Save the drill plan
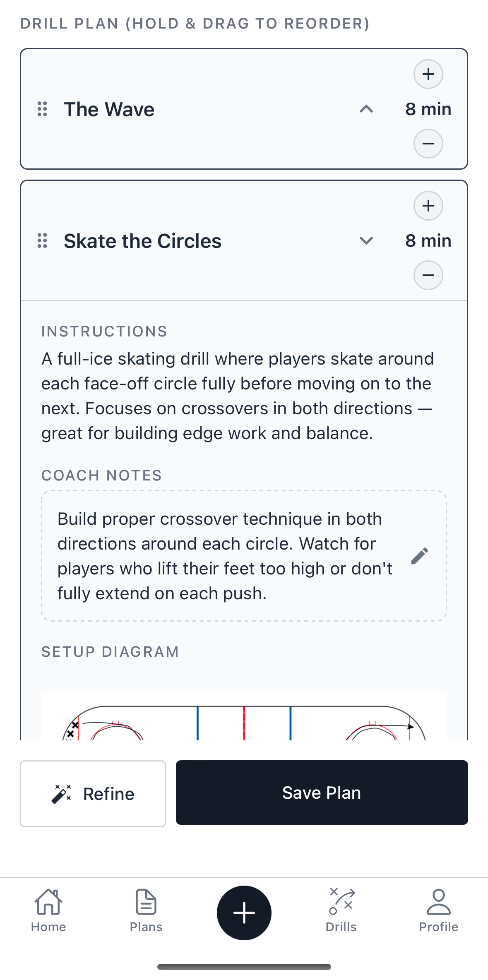Viewport: 488px width, 980px height. click(x=322, y=793)
